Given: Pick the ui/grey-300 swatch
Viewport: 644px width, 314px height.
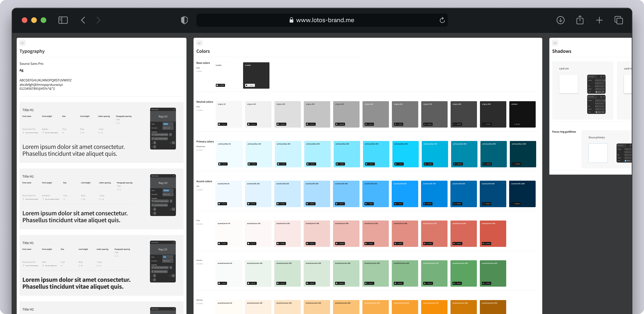Looking at the screenshot, I should (317, 114).
